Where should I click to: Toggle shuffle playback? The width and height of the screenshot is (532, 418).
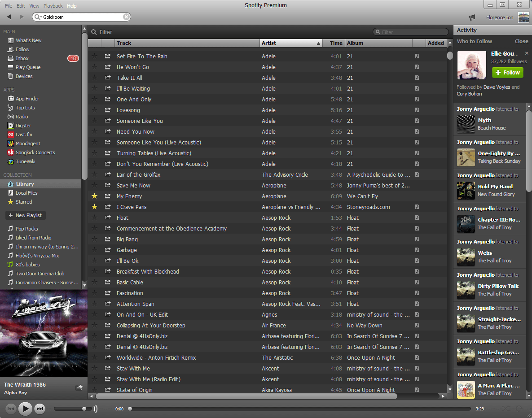(x=506, y=409)
